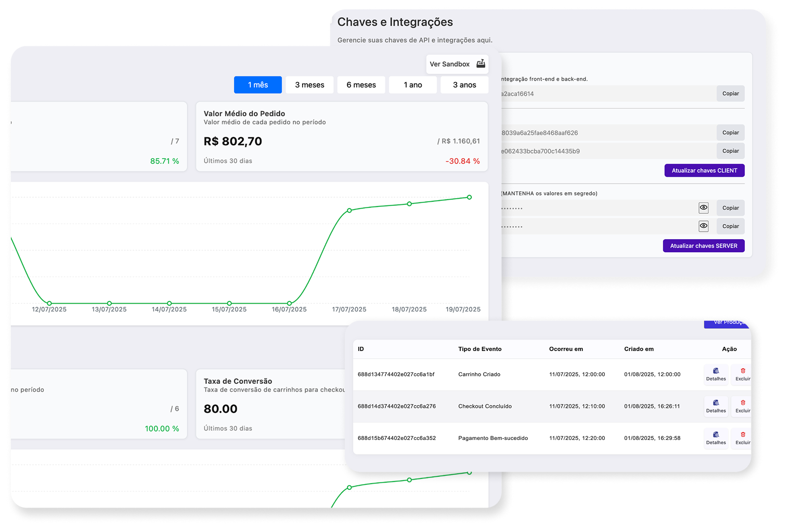Delete the Pagamento Bem-sucedido event
Image resolution: width=791 pixels, height=532 pixels.
(743, 438)
